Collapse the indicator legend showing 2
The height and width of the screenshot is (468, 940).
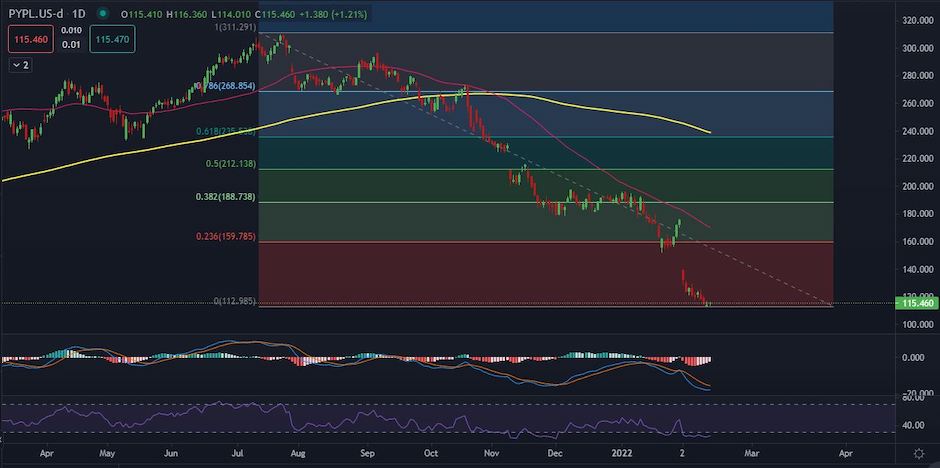coord(21,64)
